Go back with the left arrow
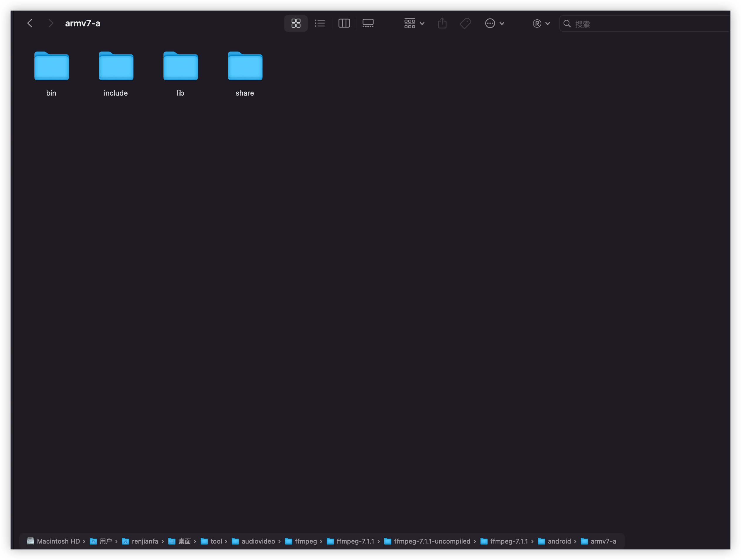The height and width of the screenshot is (560, 741). (x=30, y=23)
